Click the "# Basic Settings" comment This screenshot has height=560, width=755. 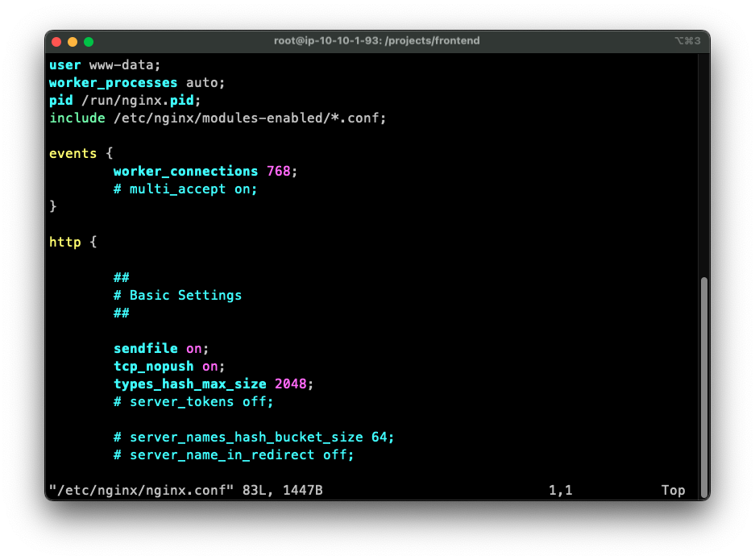point(177,295)
